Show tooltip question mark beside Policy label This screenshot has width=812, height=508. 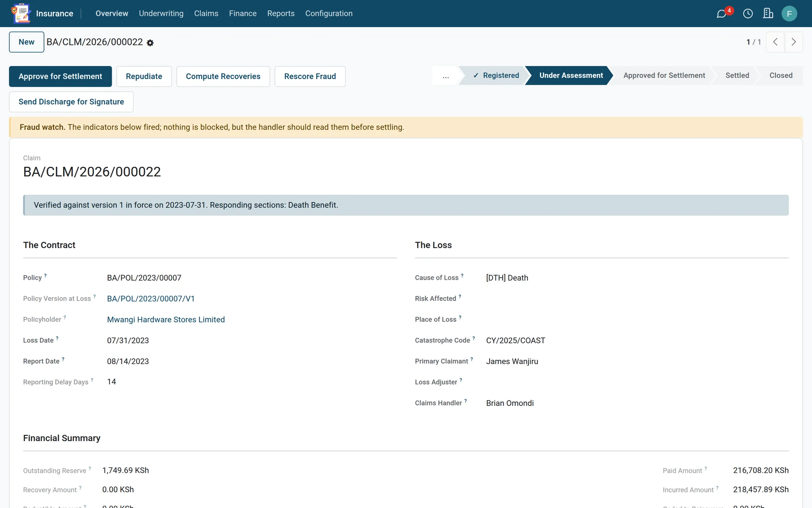click(x=45, y=276)
